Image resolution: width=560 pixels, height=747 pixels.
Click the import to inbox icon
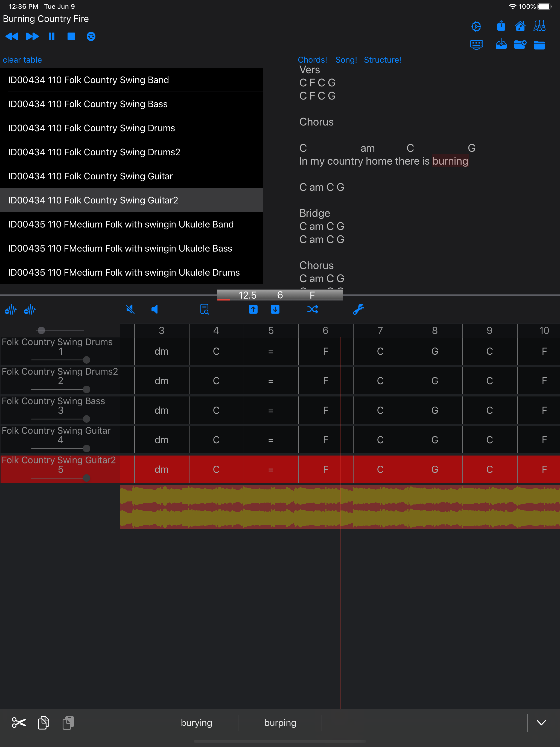[501, 45]
